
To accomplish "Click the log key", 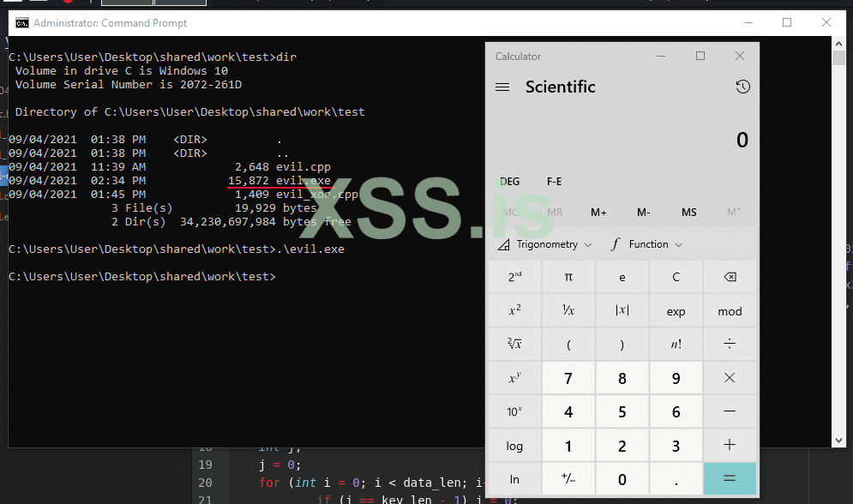I will click(x=514, y=445).
